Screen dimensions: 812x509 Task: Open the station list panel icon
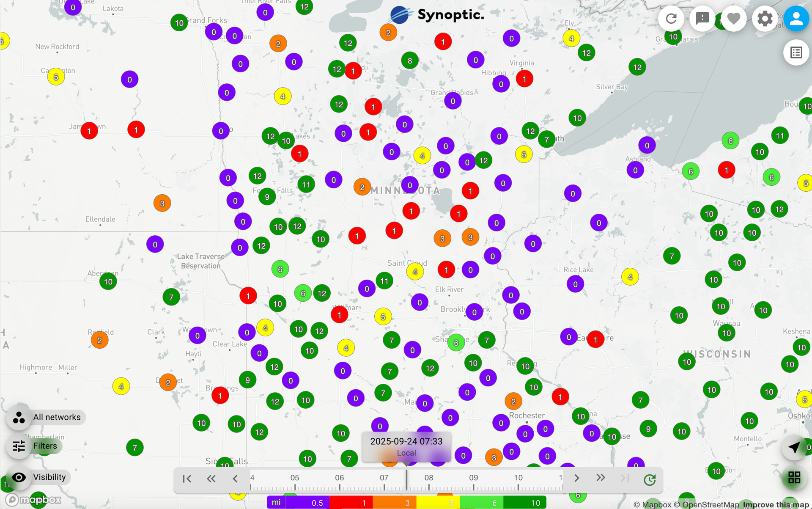point(796,52)
